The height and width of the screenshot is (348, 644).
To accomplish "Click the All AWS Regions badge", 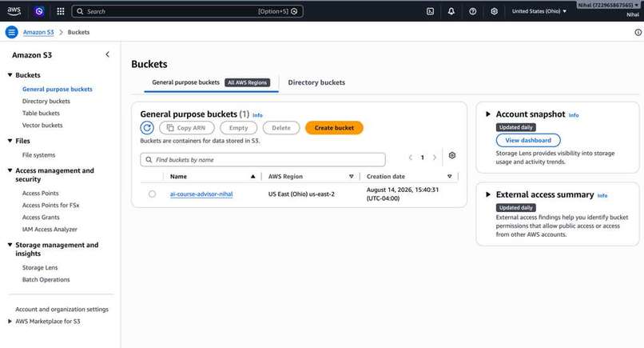I will pos(247,82).
